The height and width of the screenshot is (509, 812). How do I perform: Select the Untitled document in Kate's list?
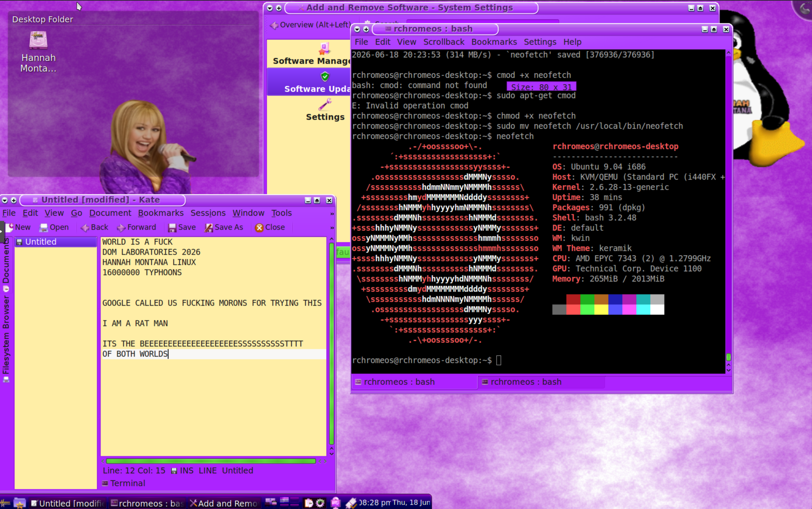pos(55,242)
